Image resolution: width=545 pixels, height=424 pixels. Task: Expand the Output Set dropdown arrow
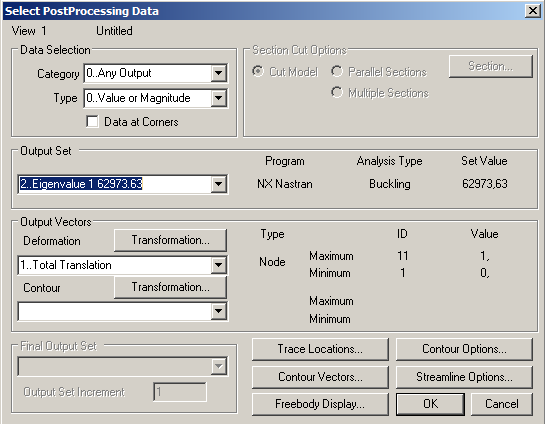[x=219, y=184]
